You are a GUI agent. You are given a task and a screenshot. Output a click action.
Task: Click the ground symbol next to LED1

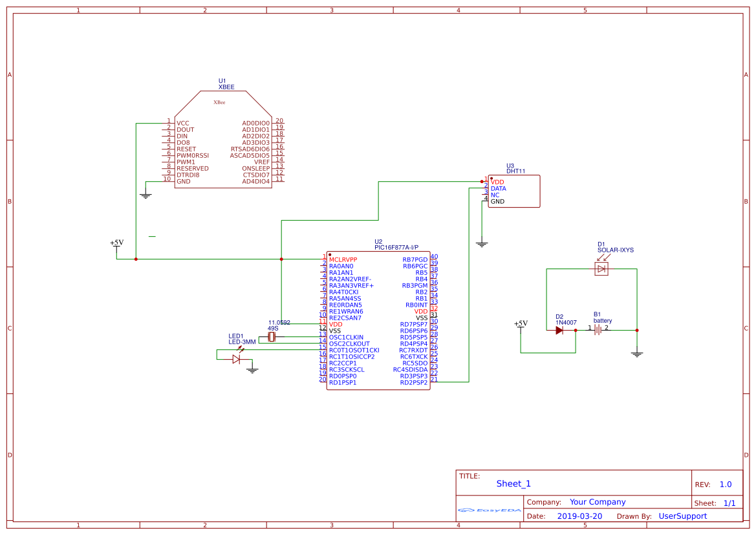pyautogui.click(x=252, y=370)
